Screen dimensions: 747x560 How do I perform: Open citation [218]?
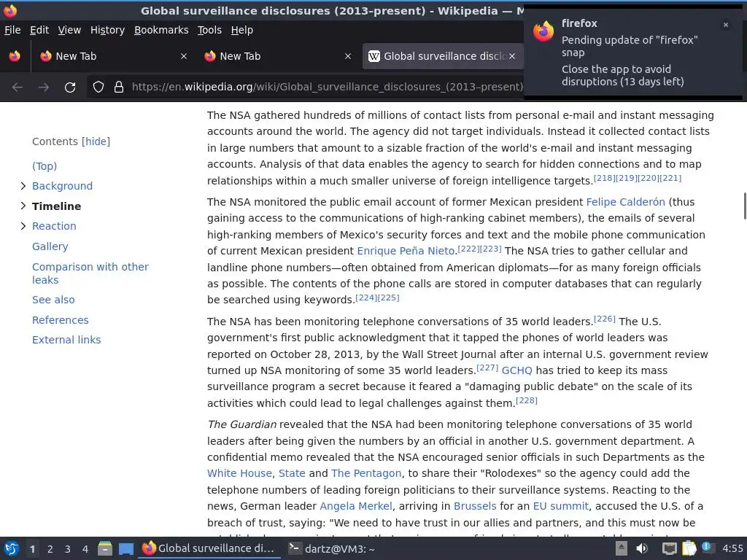(x=604, y=178)
